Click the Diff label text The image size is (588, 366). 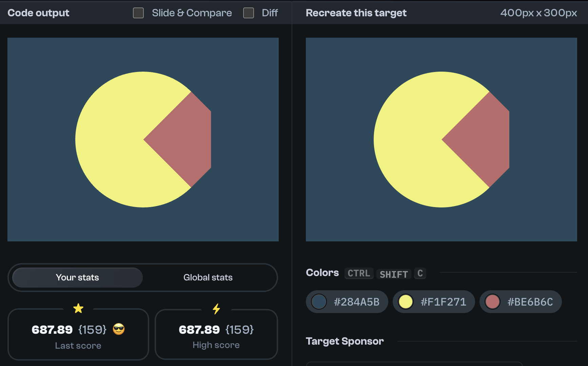[270, 13]
